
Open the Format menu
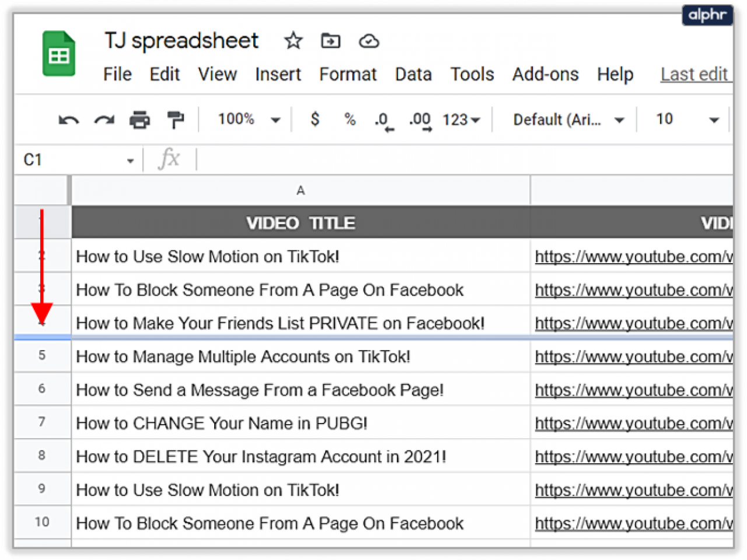tap(348, 74)
